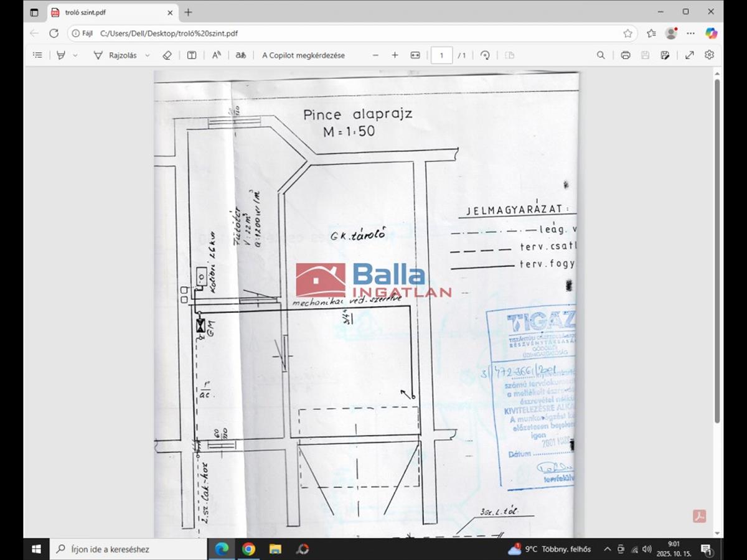The height and width of the screenshot is (560, 747).
Task: Open Chrome from the taskbar
Action: [248, 549]
